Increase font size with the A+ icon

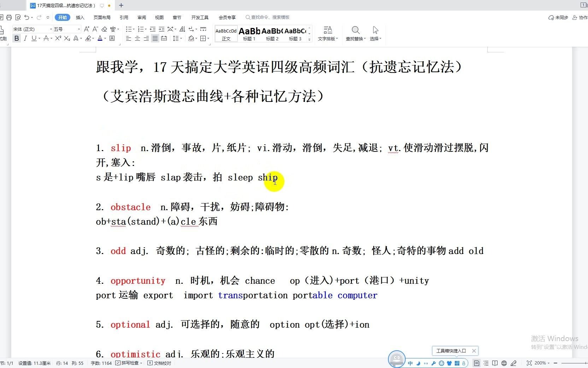click(x=87, y=29)
